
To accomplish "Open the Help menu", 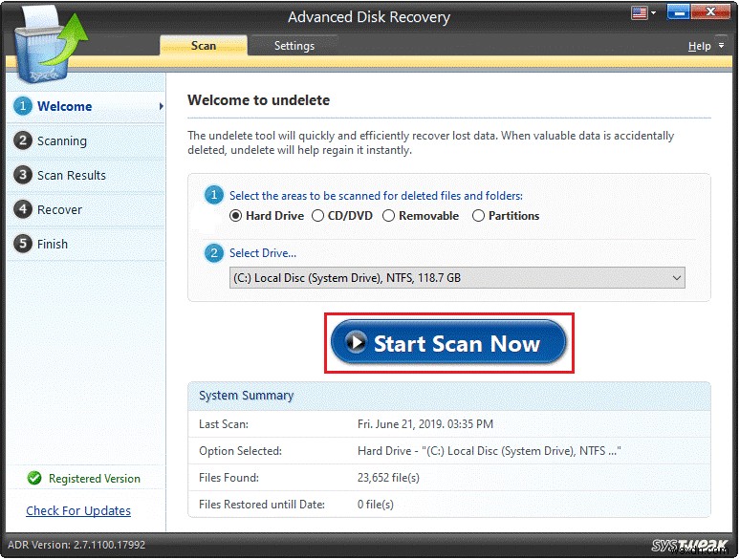I will click(699, 46).
